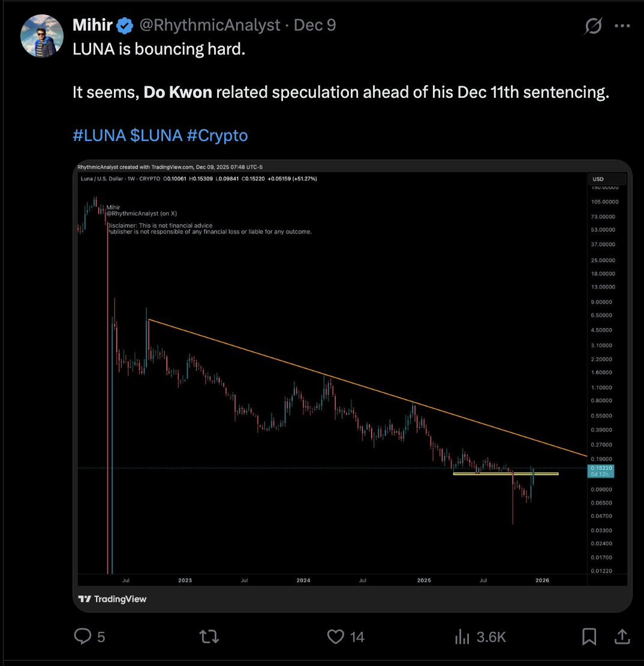Click Mihir's blue verified badge
Image resolution: width=644 pixels, height=666 pixels.
pos(124,25)
